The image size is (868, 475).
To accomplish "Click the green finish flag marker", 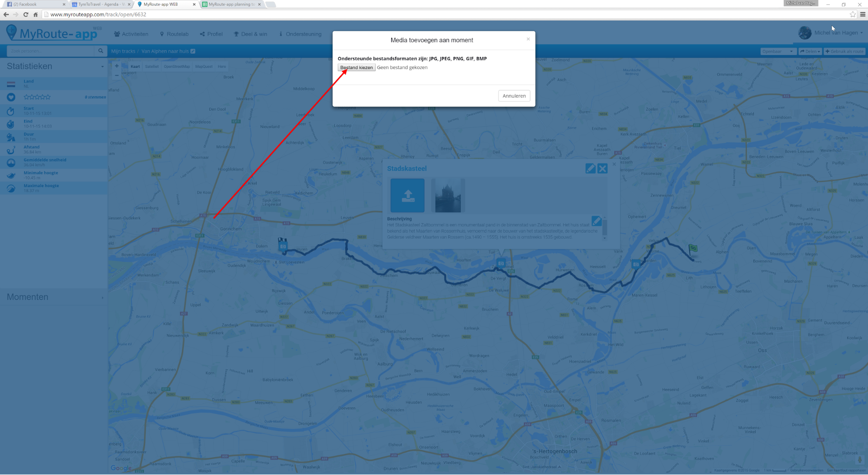I will (x=693, y=249).
